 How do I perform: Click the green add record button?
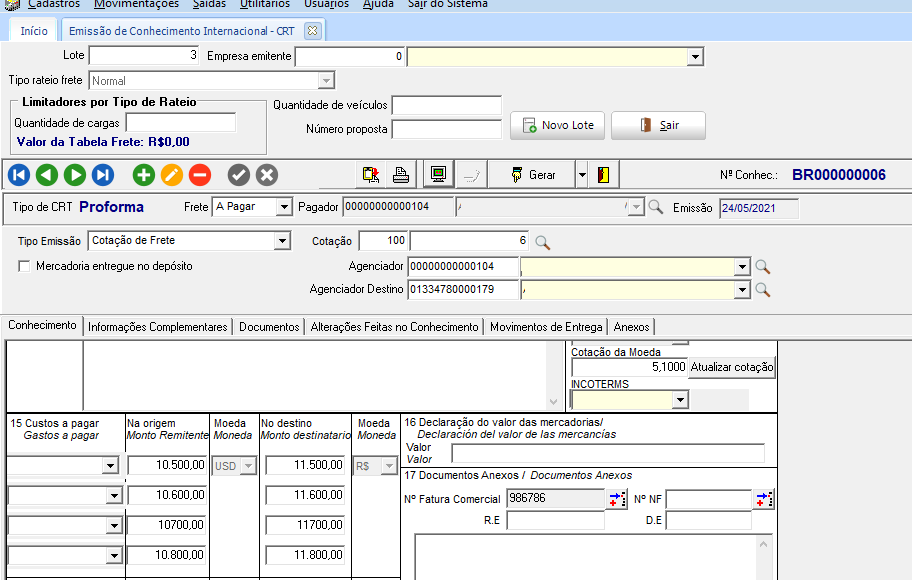point(144,175)
